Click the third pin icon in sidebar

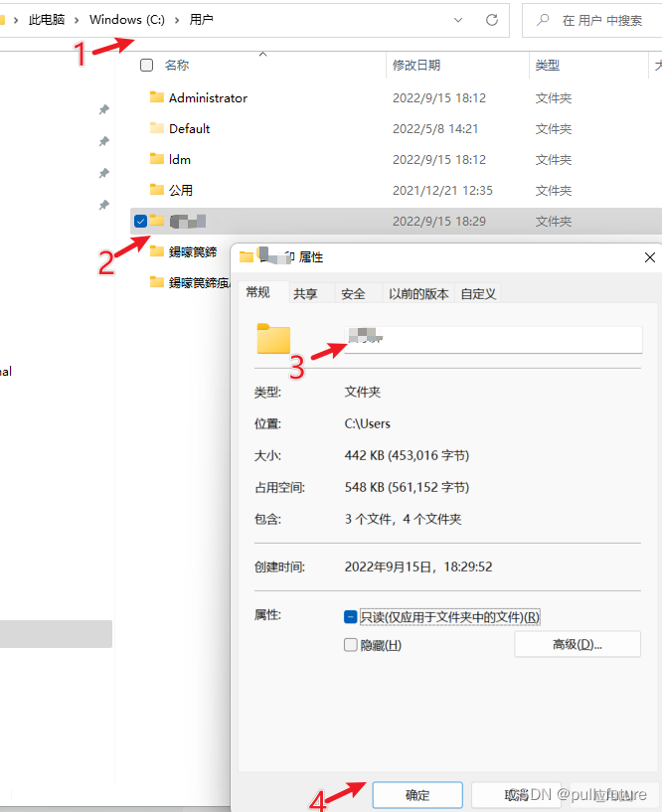click(104, 173)
